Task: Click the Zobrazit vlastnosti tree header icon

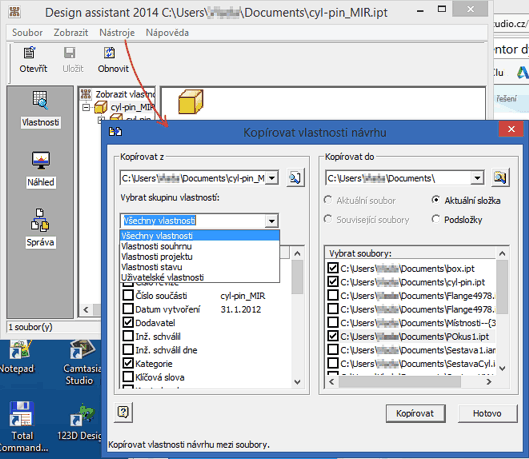Action: tap(86, 94)
